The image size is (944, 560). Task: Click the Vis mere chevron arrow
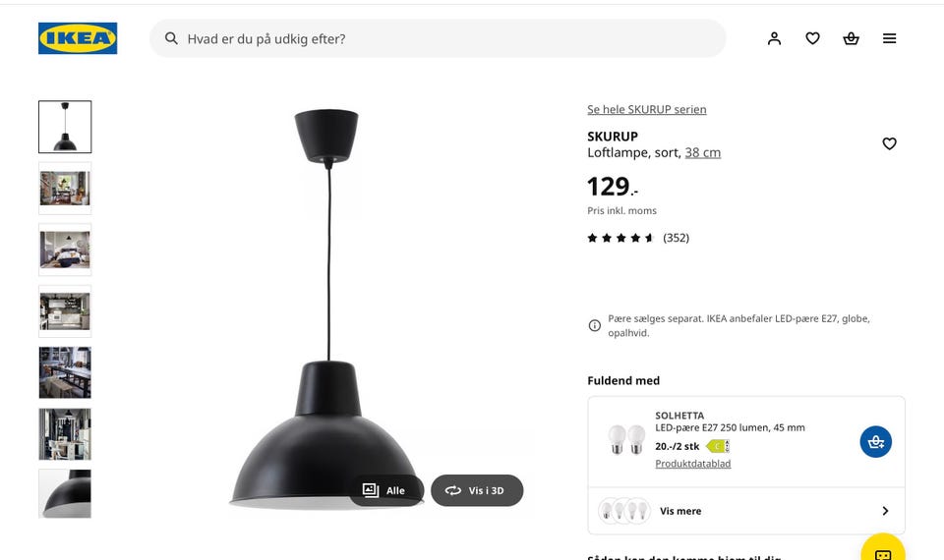(x=885, y=511)
